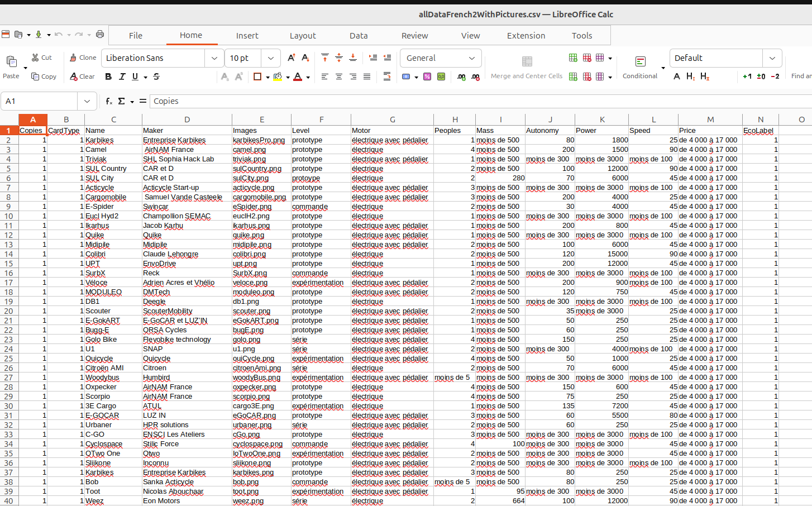Switch to the Layout tab

tap(303, 36)
